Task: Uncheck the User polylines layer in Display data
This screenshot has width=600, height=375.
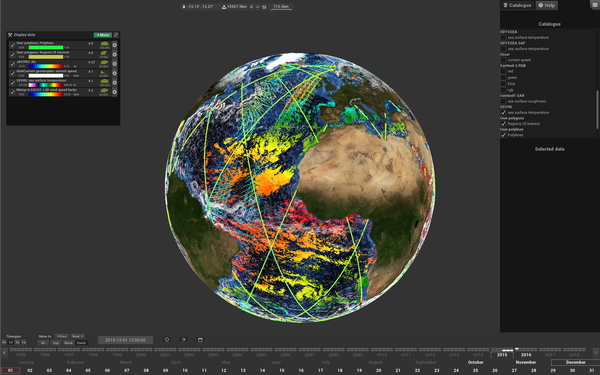Action: click(12, 45)
